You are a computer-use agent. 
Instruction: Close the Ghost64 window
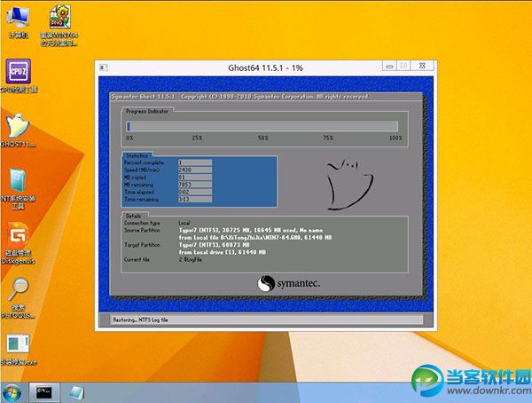422,66
